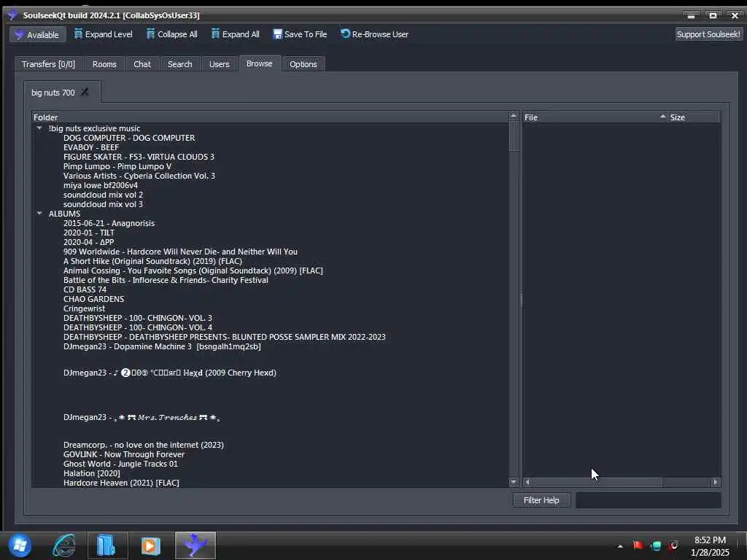Image resolution: width=747 pixels, height=560 pixels.
Task: Open the Options tab
Action: click(x=303, y=64)
